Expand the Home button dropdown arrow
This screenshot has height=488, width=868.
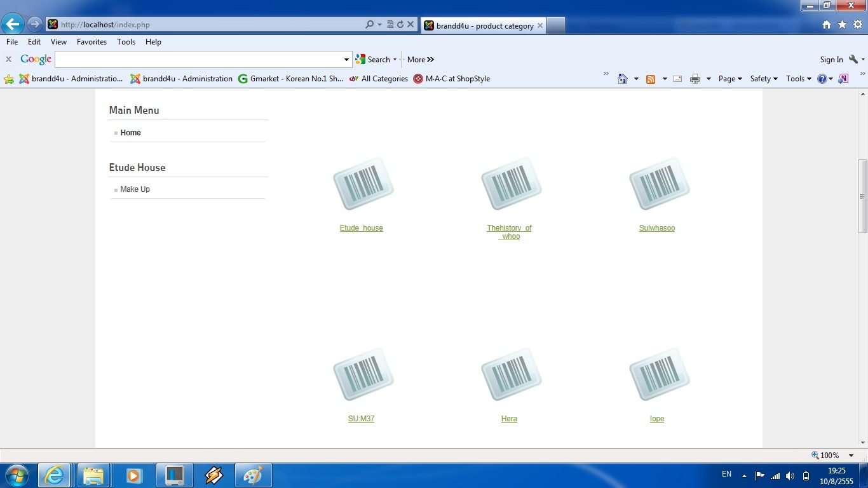(x=636, y=79)
